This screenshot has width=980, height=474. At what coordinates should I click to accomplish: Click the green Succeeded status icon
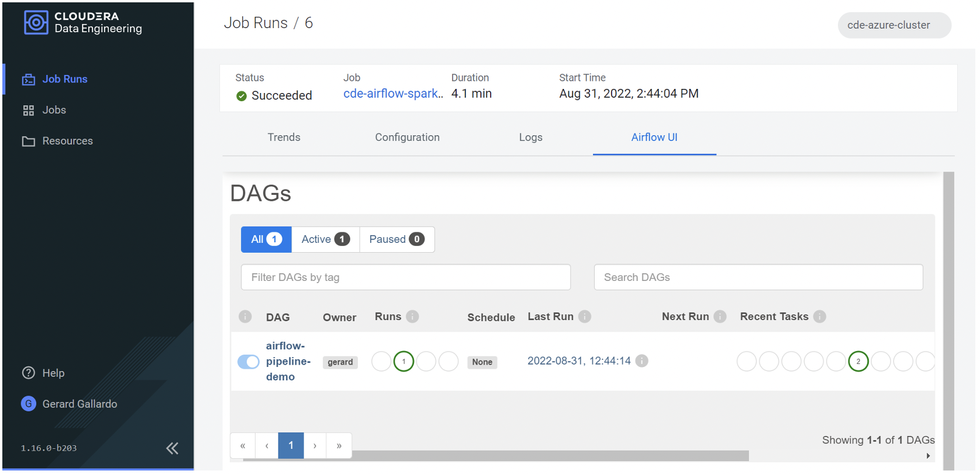coord(241,96)
